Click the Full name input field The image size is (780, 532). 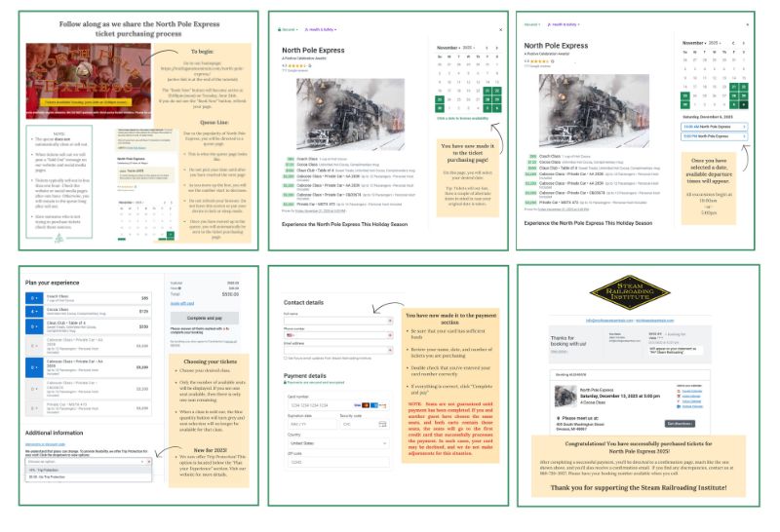click(x=338, y=321)
